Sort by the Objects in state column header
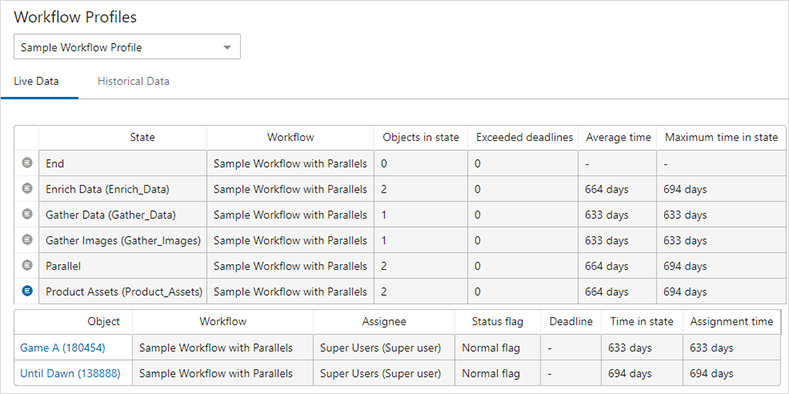 (x=421, y=137)
